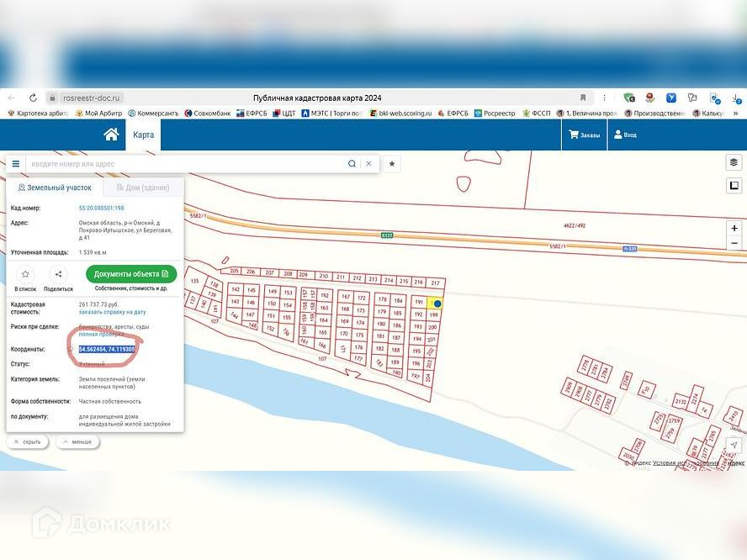Open the Совкомбанк bookmark
Screen dimensions: 747x560
(207, 114)
